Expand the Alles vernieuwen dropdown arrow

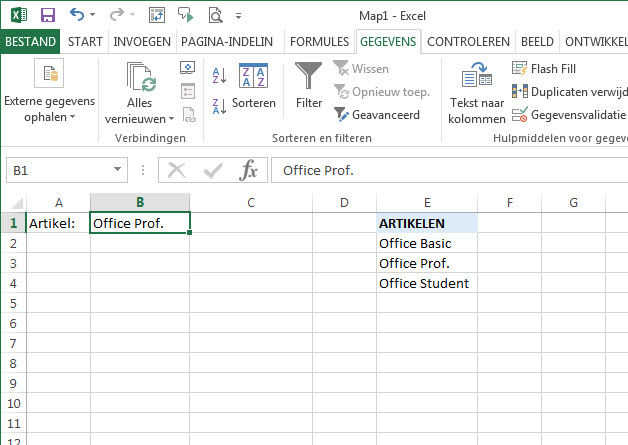click(171, 119)
